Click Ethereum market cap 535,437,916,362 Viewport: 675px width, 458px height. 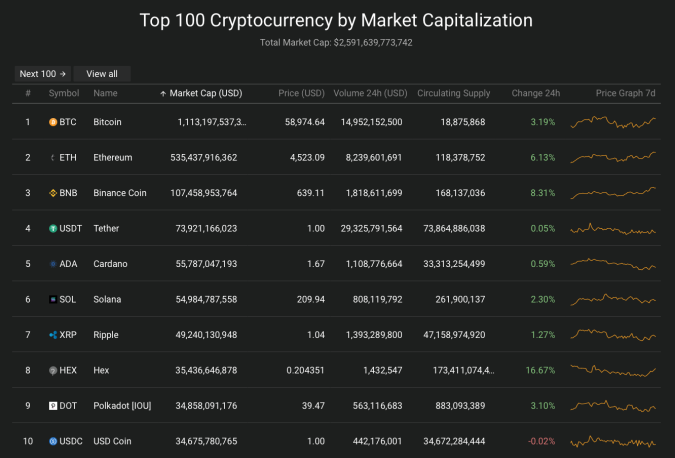pos(204,158)
